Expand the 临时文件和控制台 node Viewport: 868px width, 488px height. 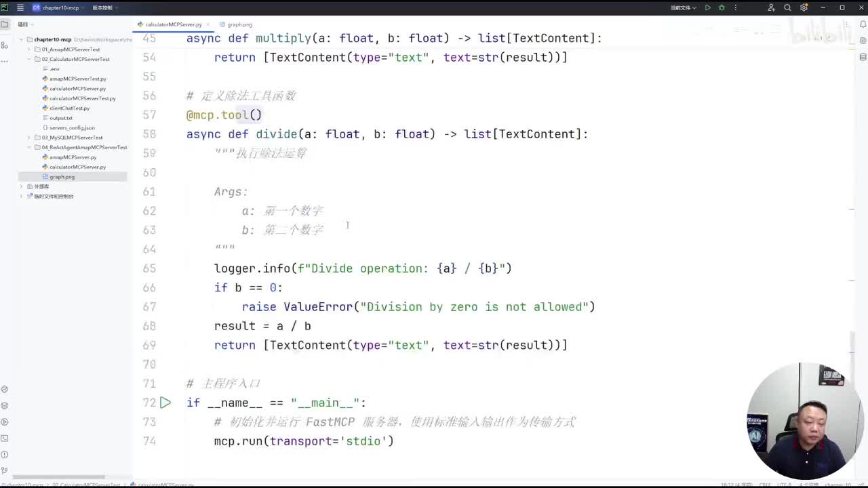(x=21, y=196)
